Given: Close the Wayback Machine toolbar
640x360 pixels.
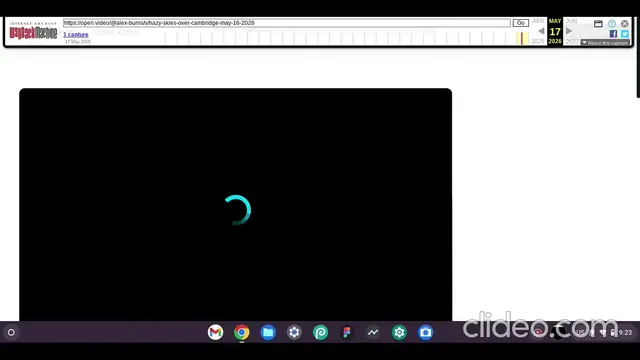Looking at the screenshot, I should click(624, 24).
